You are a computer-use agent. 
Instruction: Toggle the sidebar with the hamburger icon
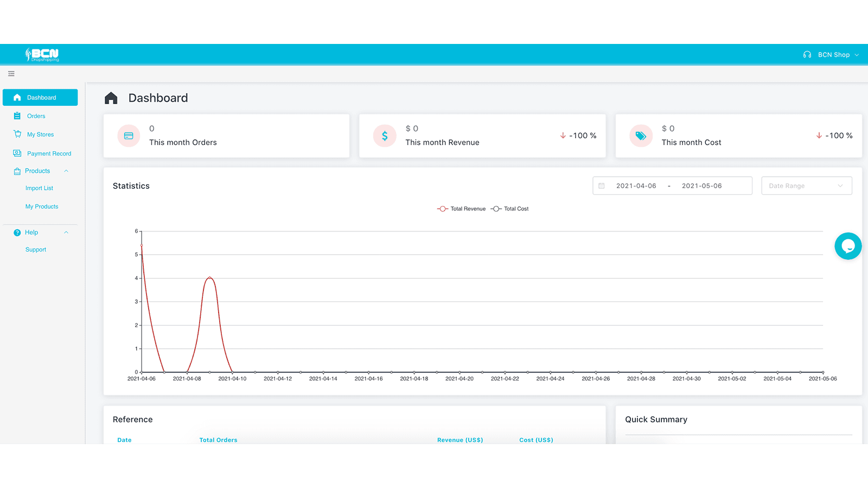coord(11,74)
